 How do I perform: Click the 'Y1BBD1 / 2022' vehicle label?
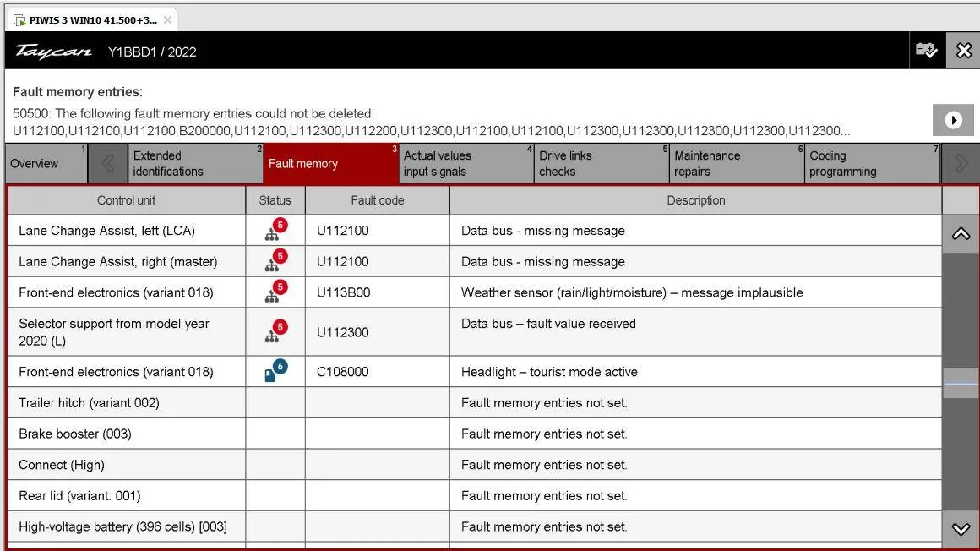152,52
